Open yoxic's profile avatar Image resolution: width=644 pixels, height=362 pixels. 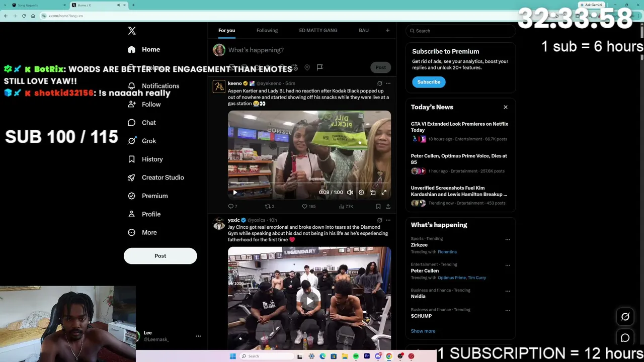click(219, 224)
